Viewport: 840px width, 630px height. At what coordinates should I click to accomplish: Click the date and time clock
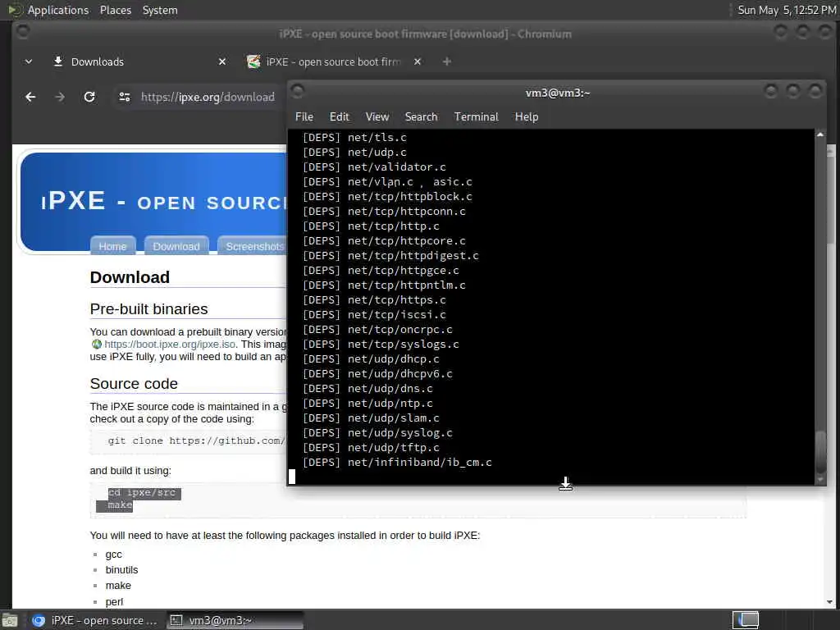coord(787,10)
